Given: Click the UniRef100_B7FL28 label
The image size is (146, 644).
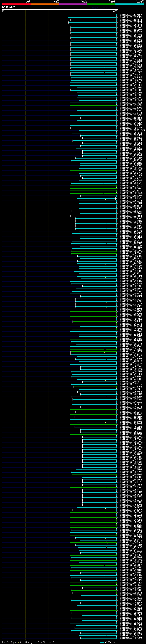Looking at the screenshot, I should coord(131,50).
